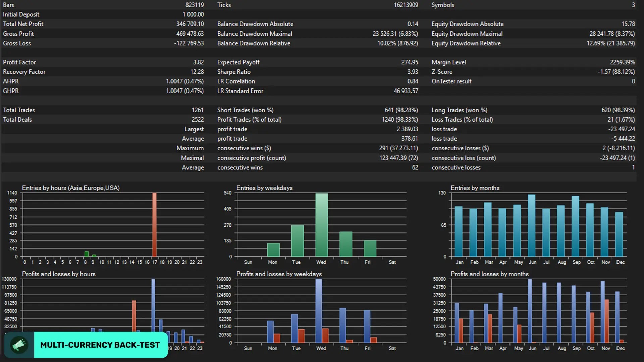Click the Sharpe Ratio value 3.93
This screenshot has width=644, height=362.
[413, 72]
